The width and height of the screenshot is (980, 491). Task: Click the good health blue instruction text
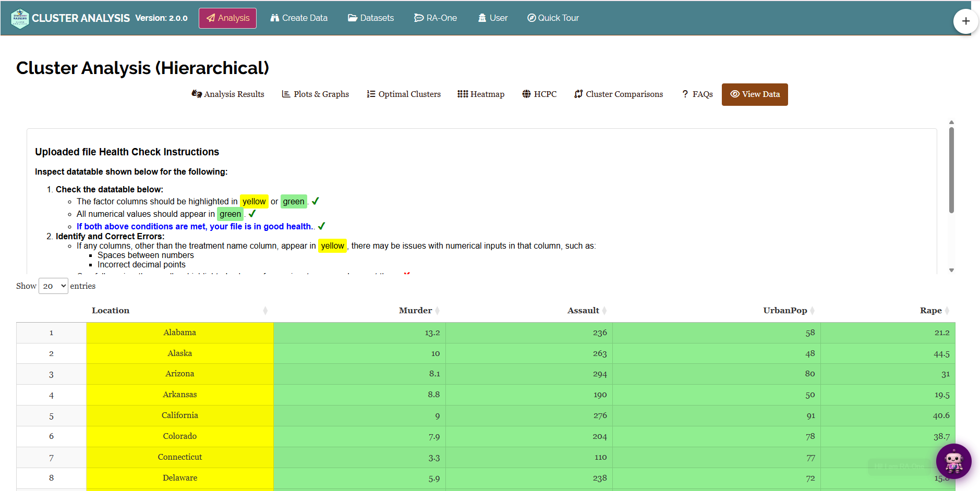[x=196, y=226]
